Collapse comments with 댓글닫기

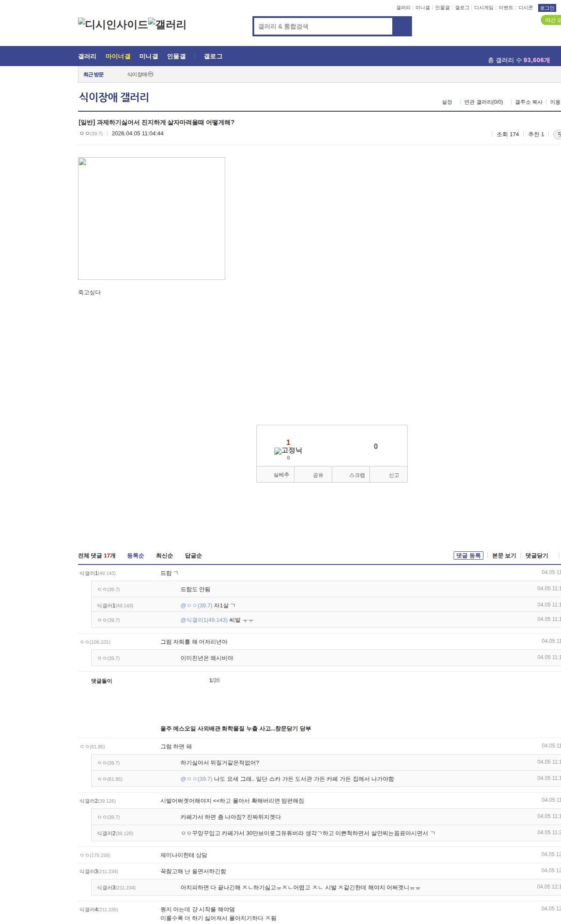[x=537, y=556]
